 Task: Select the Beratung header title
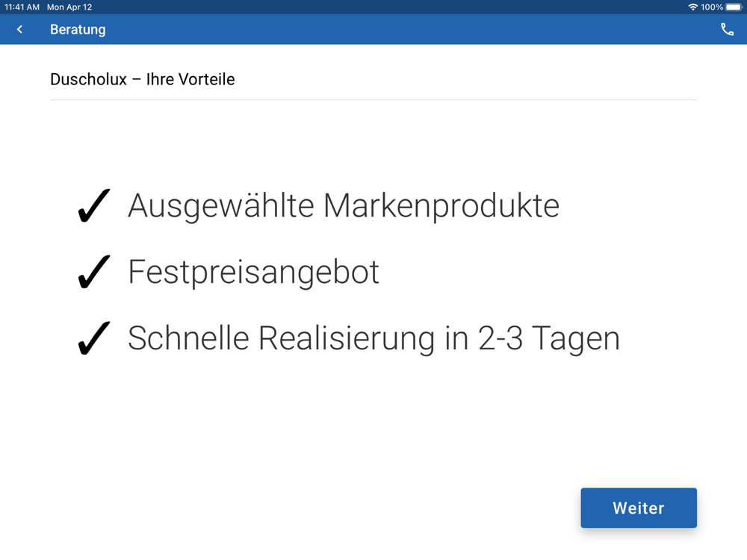pos(78,30)
